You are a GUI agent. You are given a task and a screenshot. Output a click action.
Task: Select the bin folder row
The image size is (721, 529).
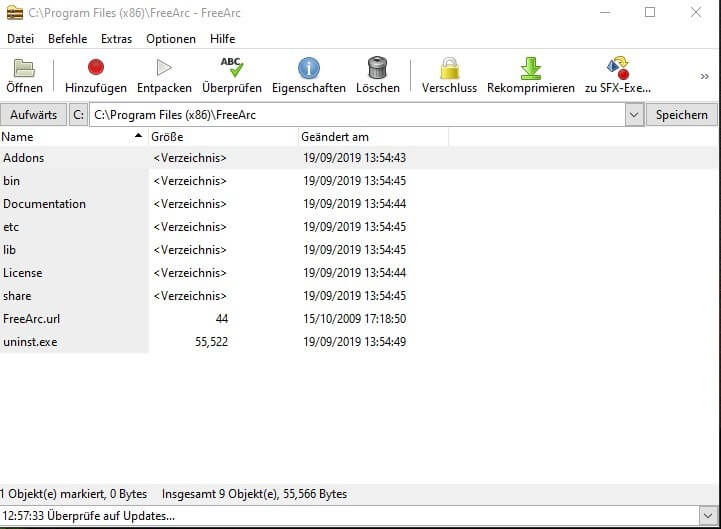click(x=359, y=181)
